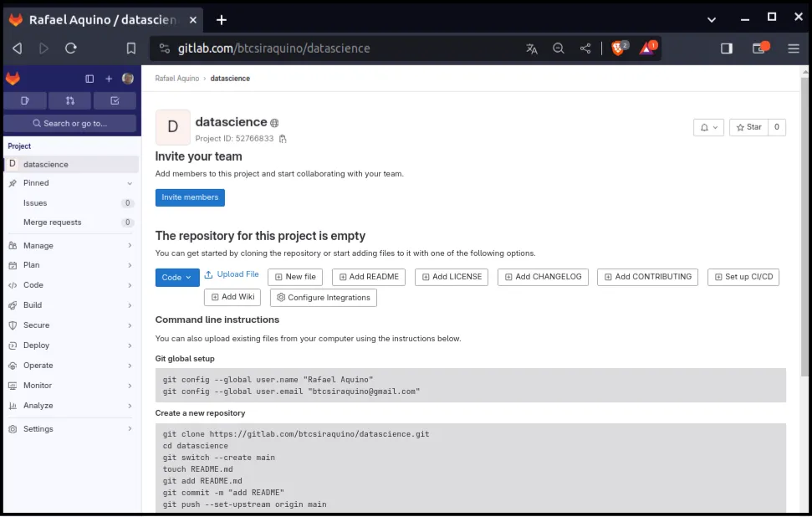Toggle the sidebar collapse icon
Viewport: 812px width, 517px height.
pos(89,79)
